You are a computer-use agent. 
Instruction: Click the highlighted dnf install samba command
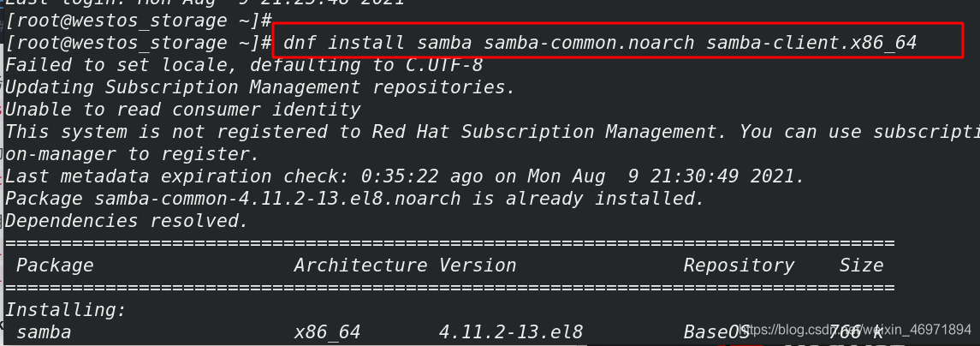pos(600,43)
